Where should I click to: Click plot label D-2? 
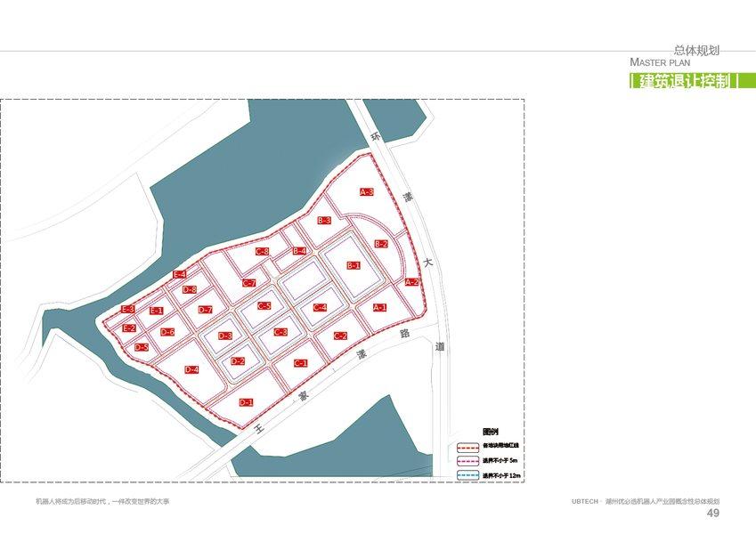(238, 361)
